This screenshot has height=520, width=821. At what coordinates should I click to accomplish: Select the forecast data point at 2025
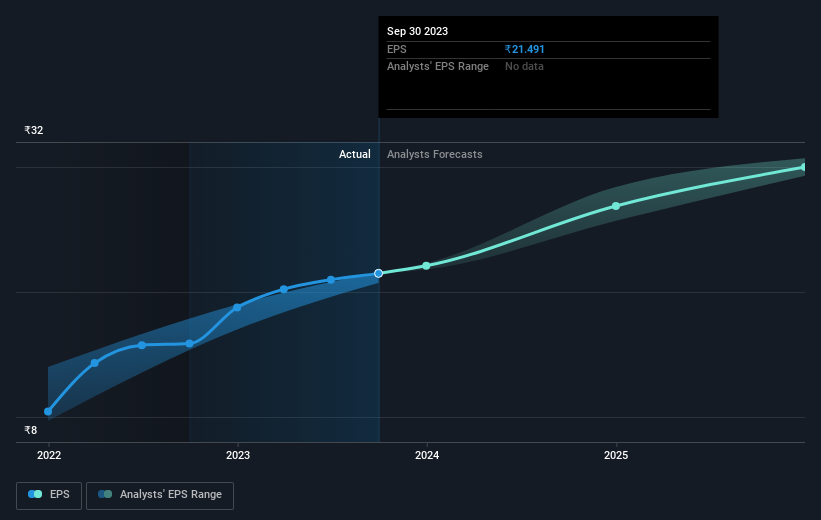click(616, 206)
